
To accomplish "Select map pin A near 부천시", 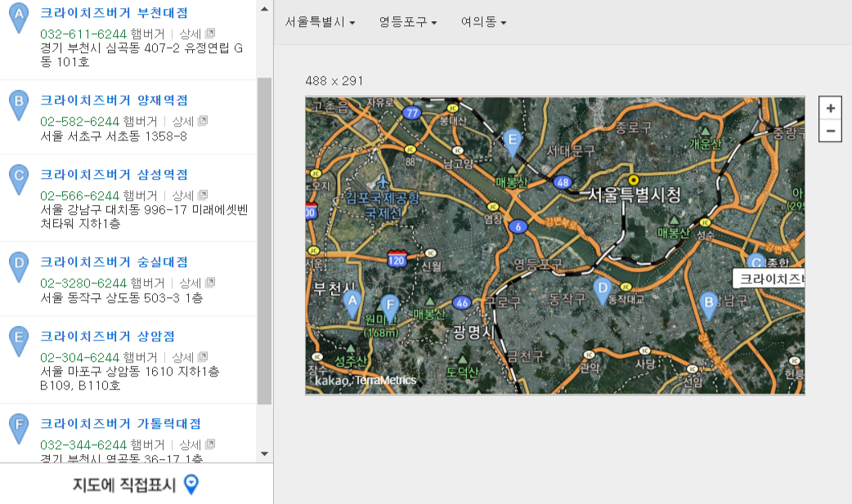I will click(352, 304).
